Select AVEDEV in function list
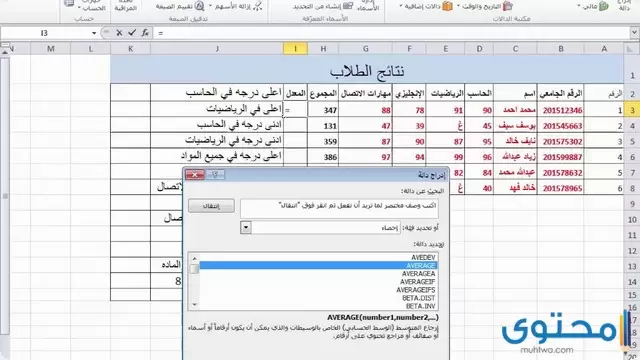 (x=423, y=257)
